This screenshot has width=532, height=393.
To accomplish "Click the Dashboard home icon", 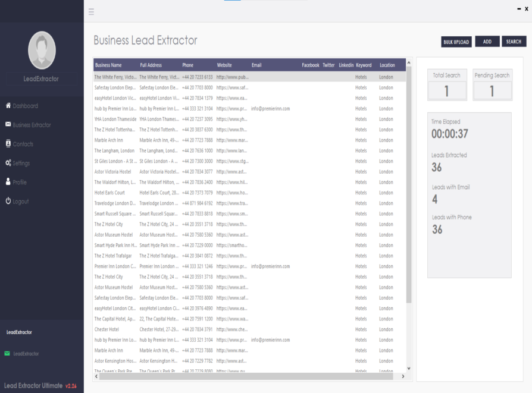I will tap(8, 106).
